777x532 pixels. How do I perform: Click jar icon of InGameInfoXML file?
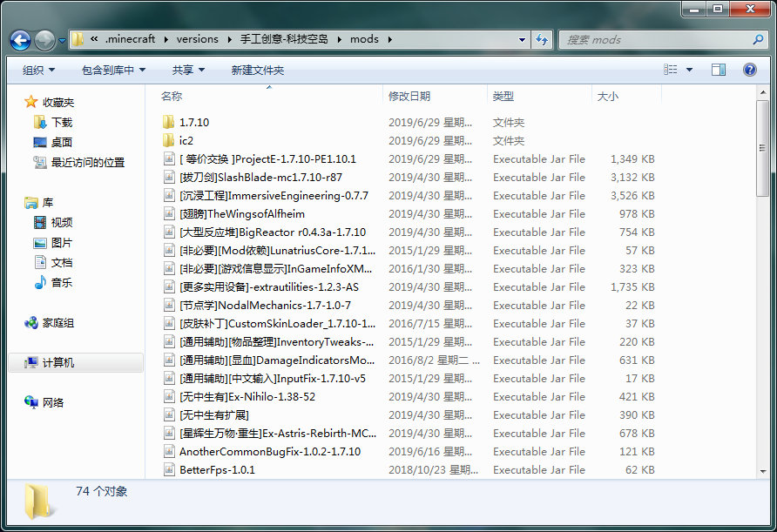coord(169,268)
